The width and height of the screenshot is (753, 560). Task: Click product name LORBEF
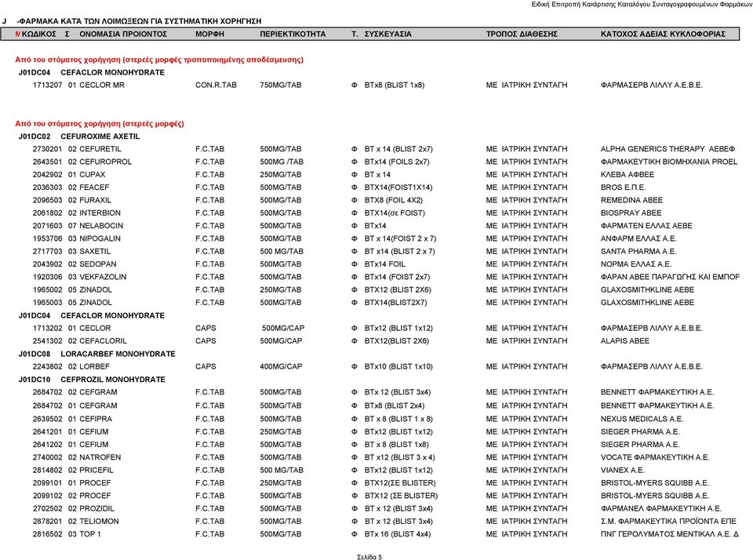[x=94, y=366]
